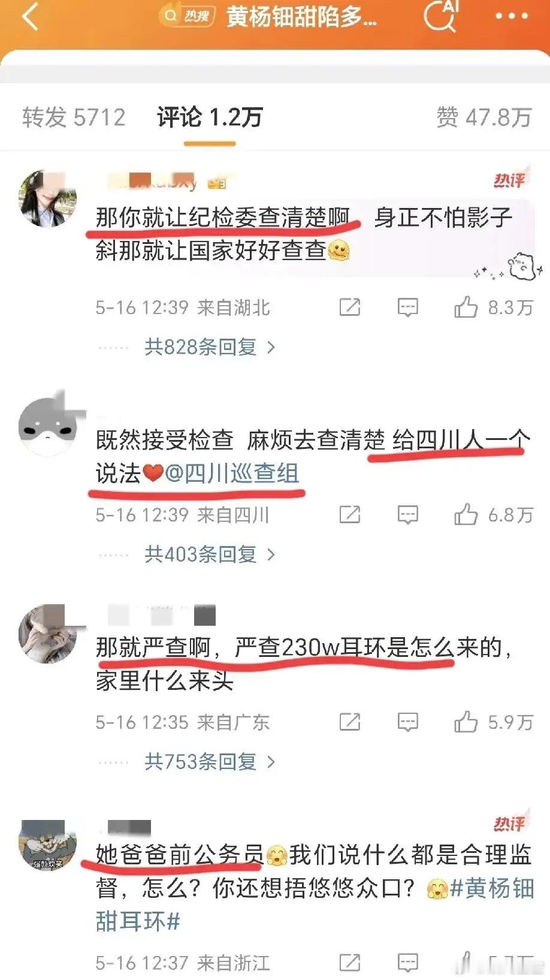Open the @四川巡查组 mention link

click(231, 474)
